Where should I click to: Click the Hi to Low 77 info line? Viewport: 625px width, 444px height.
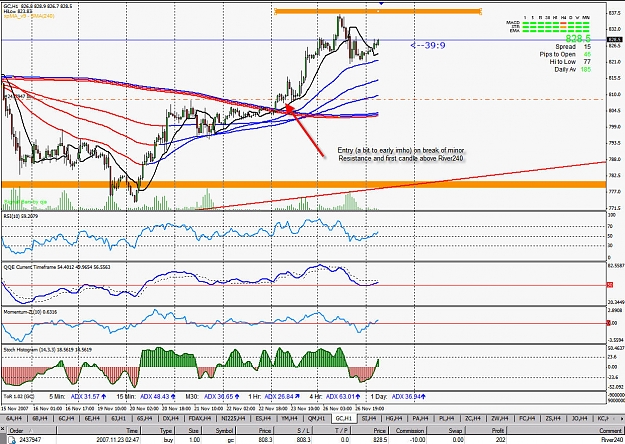pyautogui.click(x=570, y=62)
